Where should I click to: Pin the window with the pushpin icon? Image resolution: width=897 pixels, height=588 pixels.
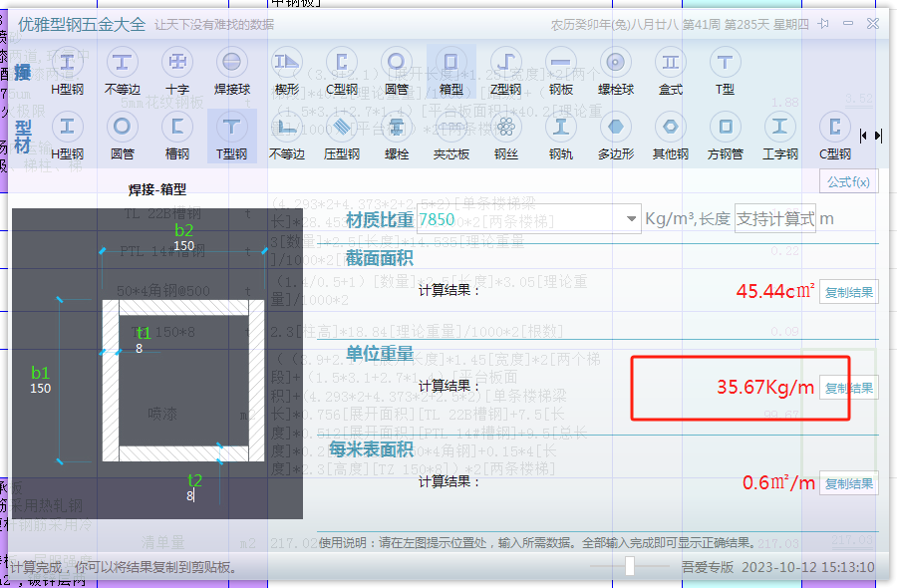click(823, 24)
